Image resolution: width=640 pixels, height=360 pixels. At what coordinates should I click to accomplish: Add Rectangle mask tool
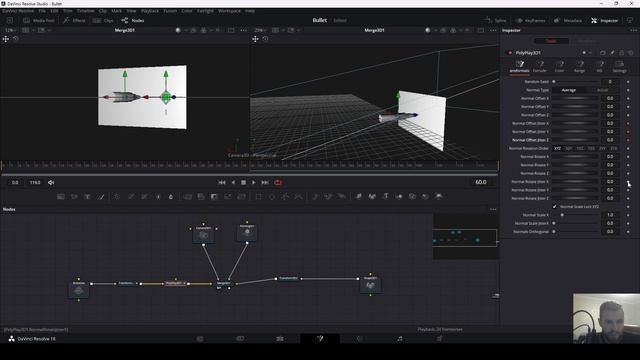(258, 197)
